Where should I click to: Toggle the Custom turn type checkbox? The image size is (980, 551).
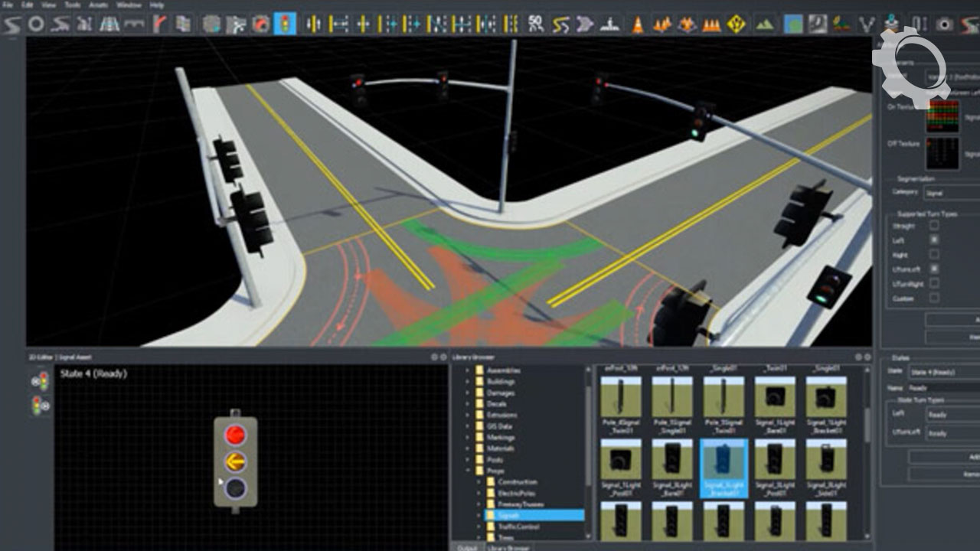coord(934,298)
